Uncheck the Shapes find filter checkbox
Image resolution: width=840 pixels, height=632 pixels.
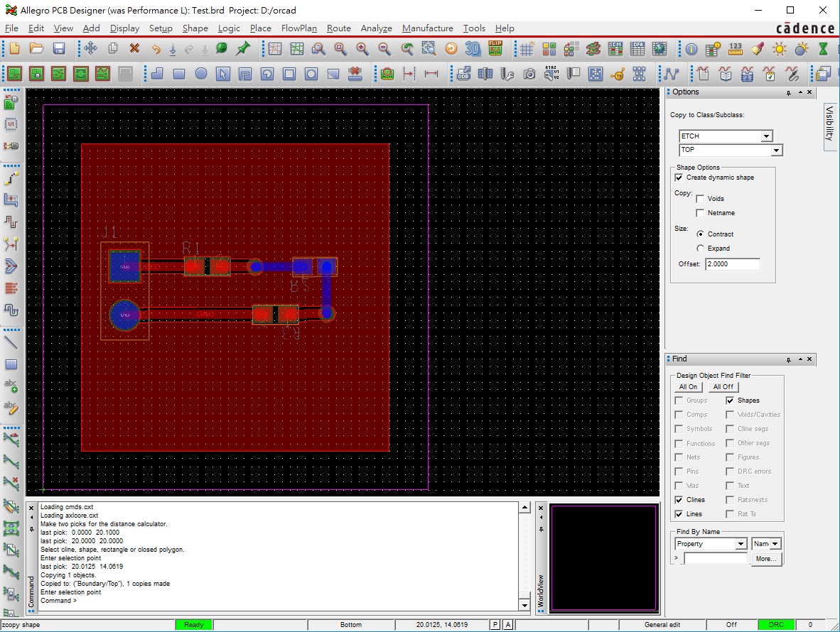tap(730, 401)
